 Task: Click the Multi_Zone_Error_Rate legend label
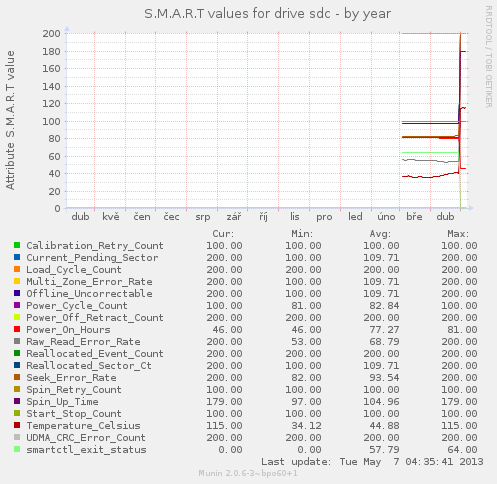(x=89, y=282)
